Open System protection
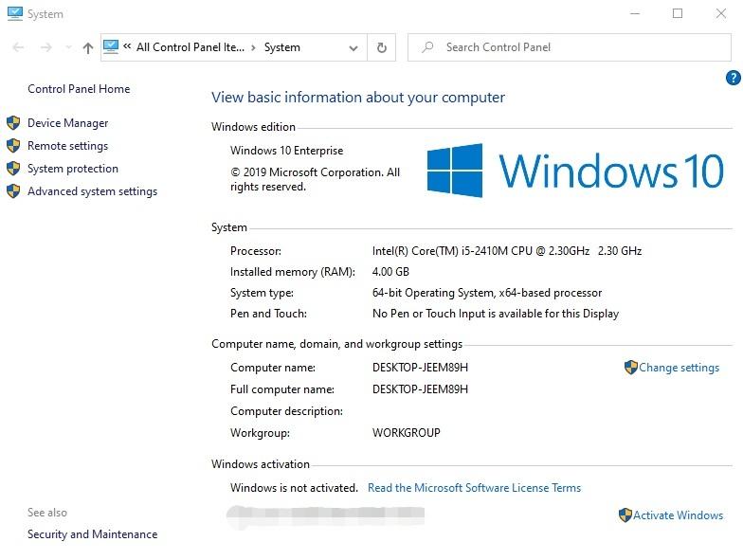This screenshot has width=743, height=560. point(73,169)
